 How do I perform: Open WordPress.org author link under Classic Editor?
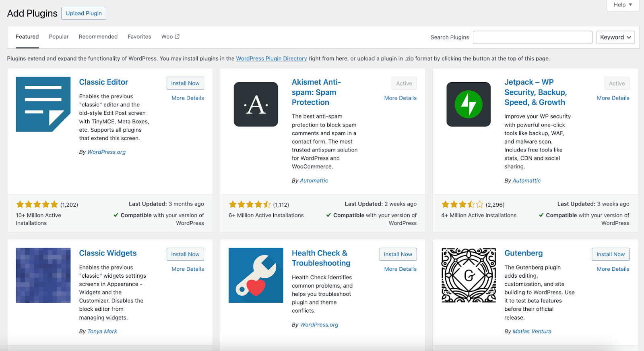107,152
